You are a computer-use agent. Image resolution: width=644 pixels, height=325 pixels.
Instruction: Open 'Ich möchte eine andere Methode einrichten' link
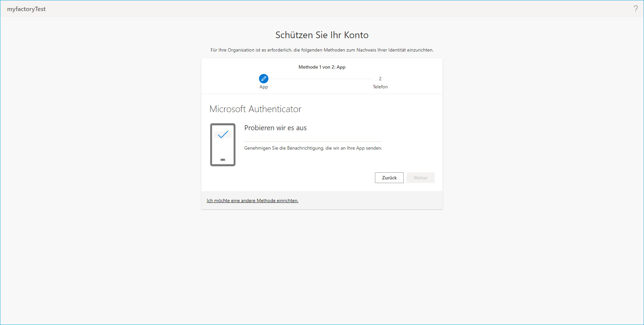(x=252, y=200)
